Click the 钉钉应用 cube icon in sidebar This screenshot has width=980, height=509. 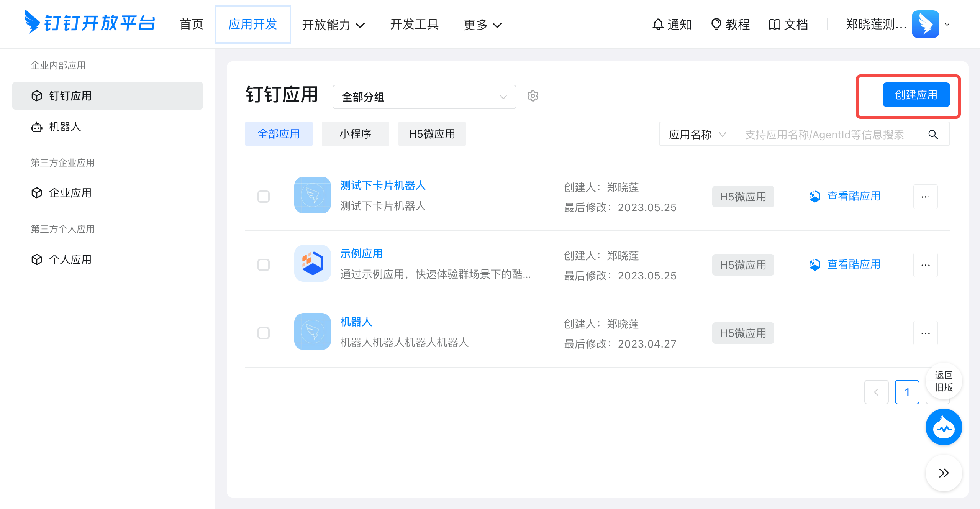37,96
